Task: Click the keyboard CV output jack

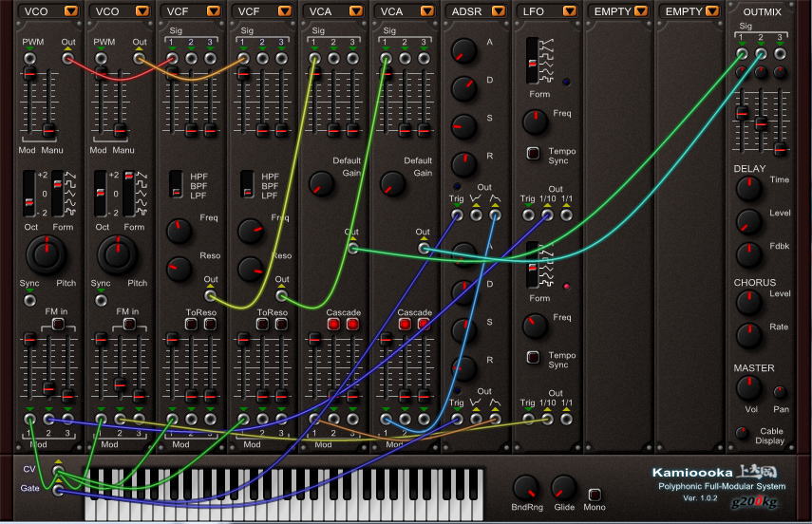Action: (x=59, y=471)
